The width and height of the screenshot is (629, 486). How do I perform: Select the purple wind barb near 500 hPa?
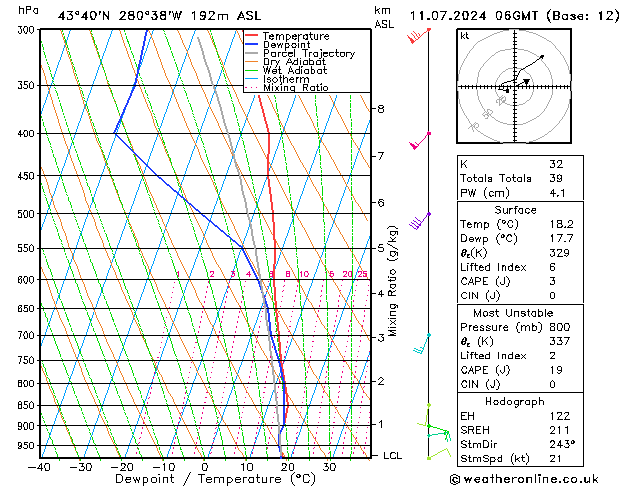click(420, 221)
